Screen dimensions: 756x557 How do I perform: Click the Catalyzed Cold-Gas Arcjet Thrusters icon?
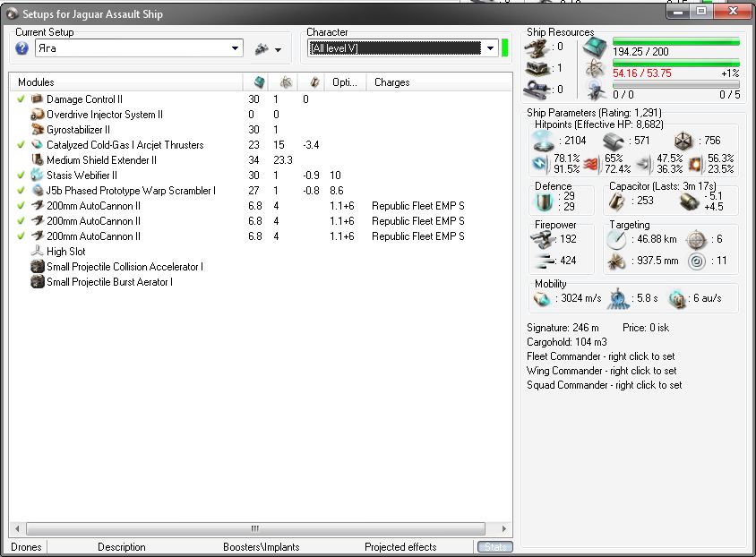point(37,144)
